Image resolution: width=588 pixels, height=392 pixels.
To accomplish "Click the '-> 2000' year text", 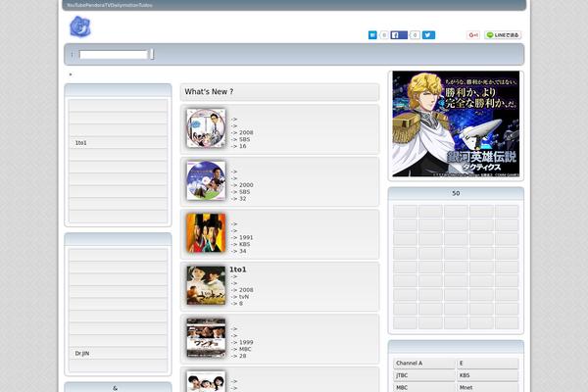I will [x=241, y=185].
